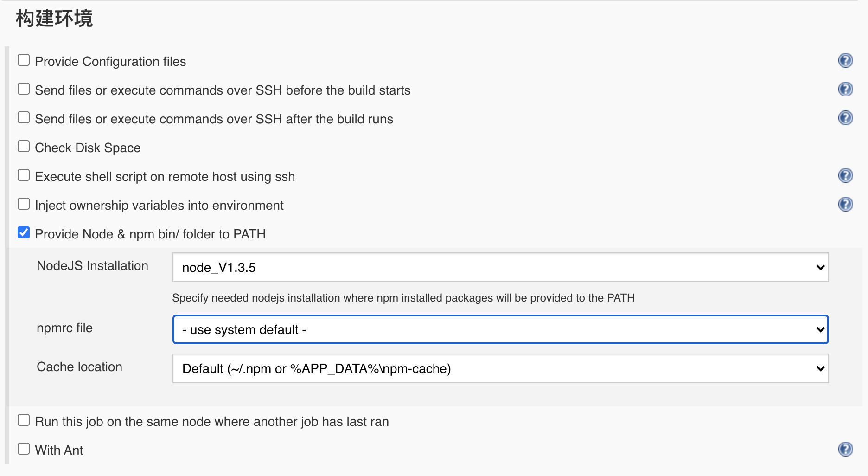Show help for Inject ownership variables
868x476 pixels.
click(x=845, y=204)
